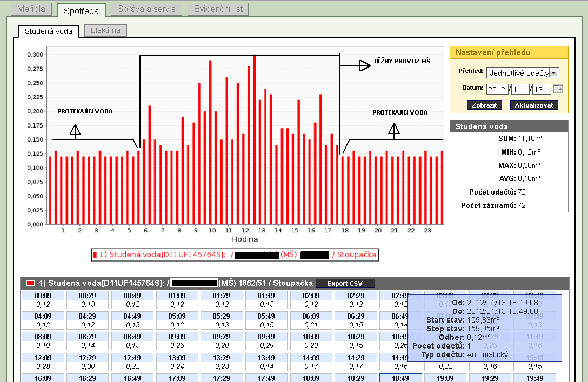This screenshot has width=588, height=382.
Task: Select the 13:09 reading cell
Action: (x=177, y=362)
